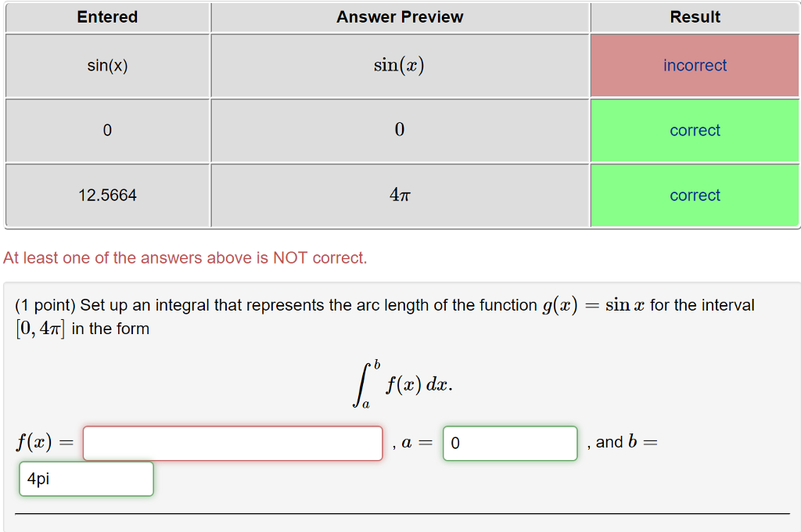This screenshot has width=801, height=532.
Task: Click the incorrect result label
Action: [695, 65]
